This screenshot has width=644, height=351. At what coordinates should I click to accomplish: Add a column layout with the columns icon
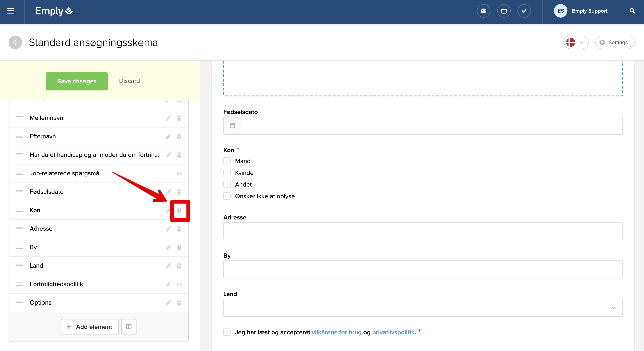click(129, 327)
